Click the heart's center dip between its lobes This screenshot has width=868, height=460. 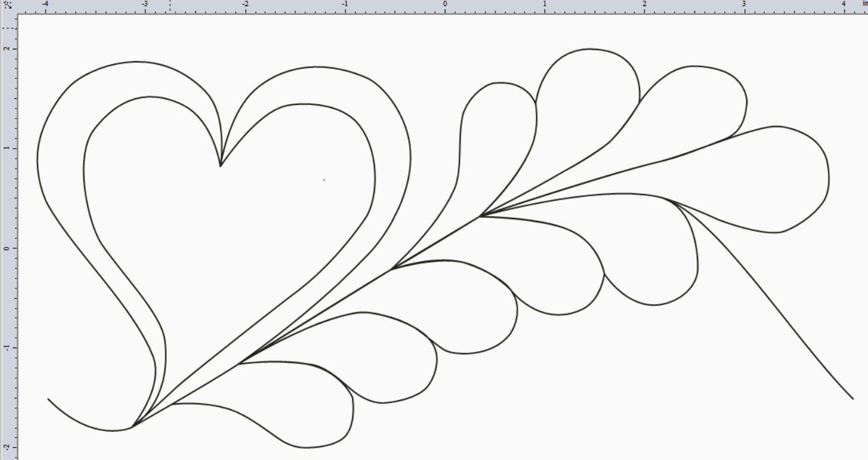coord(221,164)
